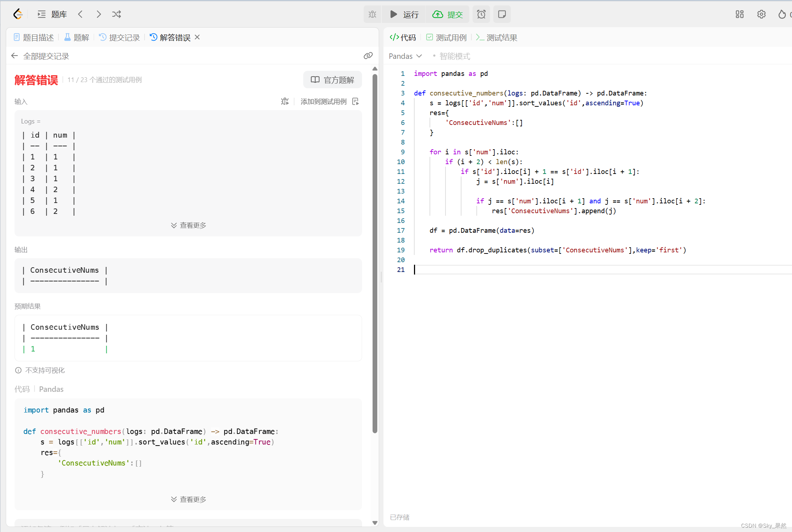Click the debug bug icon in top toolbar
792x532 pixels.
click(373, 14)
